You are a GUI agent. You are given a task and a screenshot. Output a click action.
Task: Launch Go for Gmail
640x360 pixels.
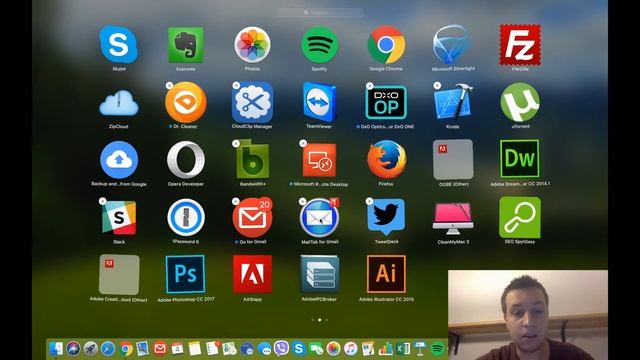(252, 218)
